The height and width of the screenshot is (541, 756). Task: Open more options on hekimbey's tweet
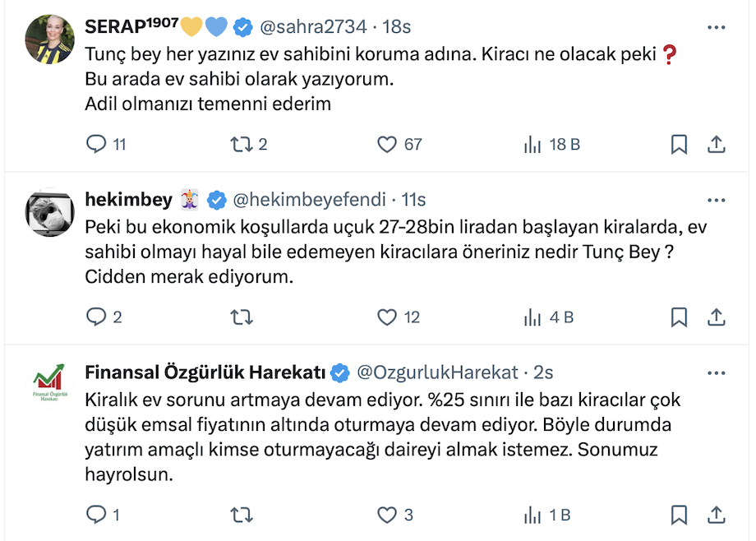(x=717, y=200)
